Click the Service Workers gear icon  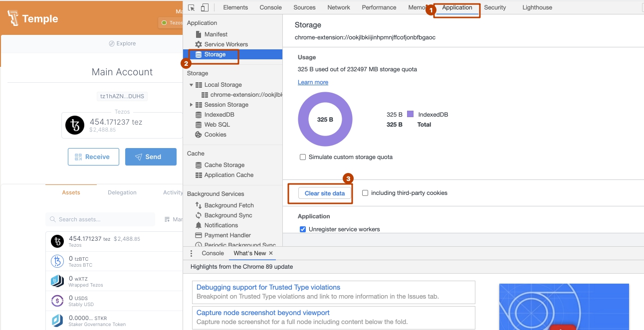(199, 44)
